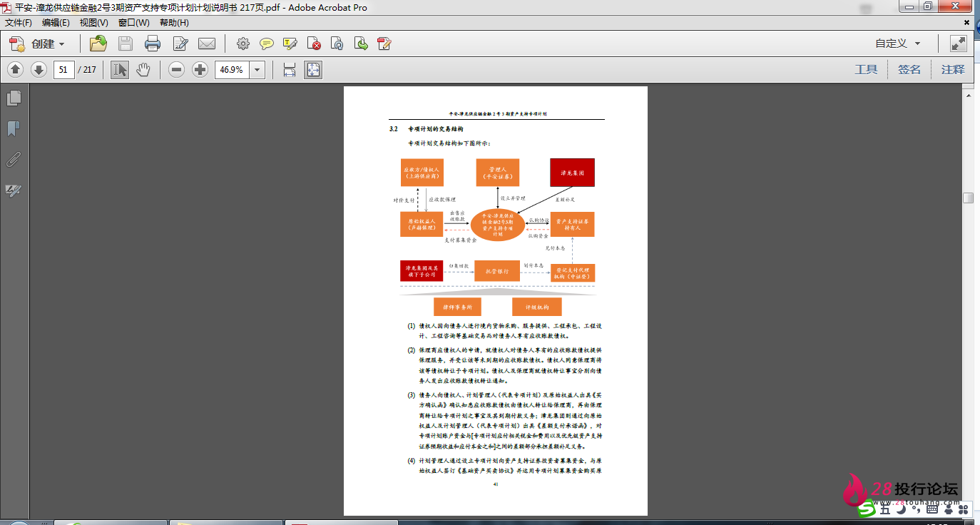Click the vertical scrollbar thumb

[968, 198]
